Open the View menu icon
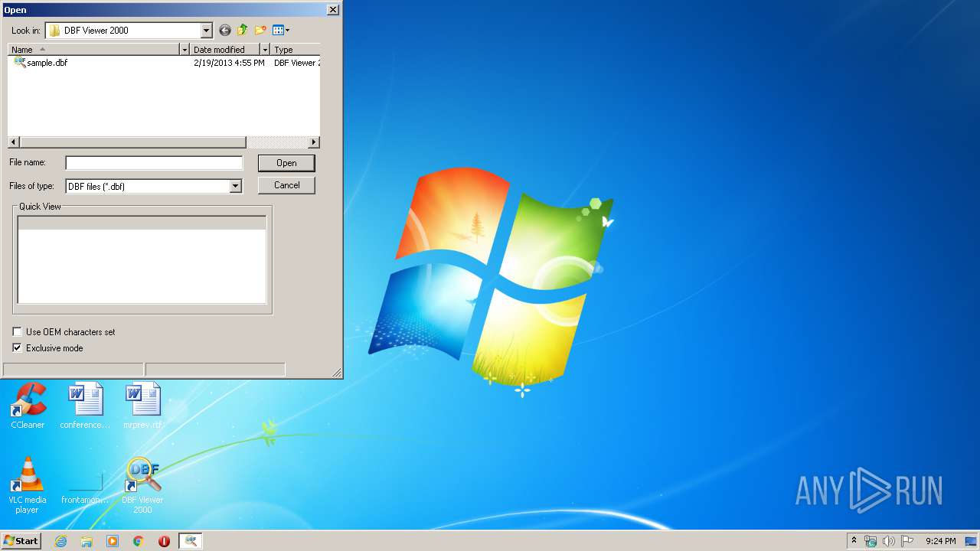 280,31
